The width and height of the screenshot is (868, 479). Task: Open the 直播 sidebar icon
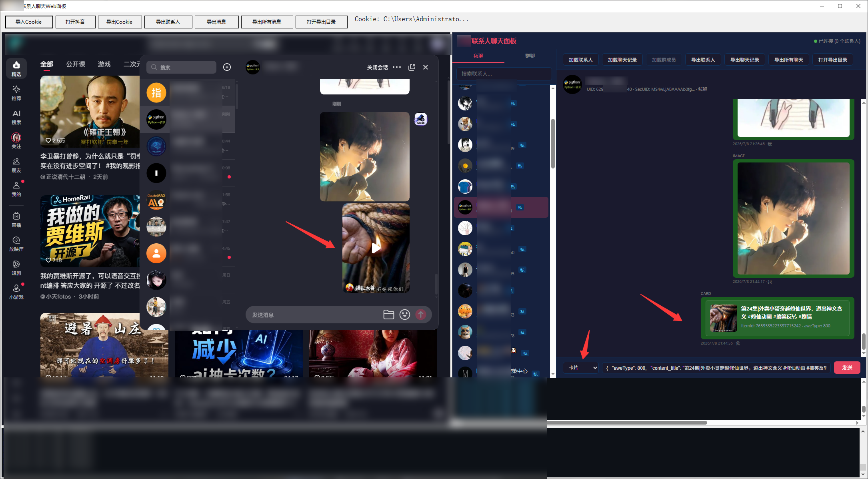click(x=16, y=220)
